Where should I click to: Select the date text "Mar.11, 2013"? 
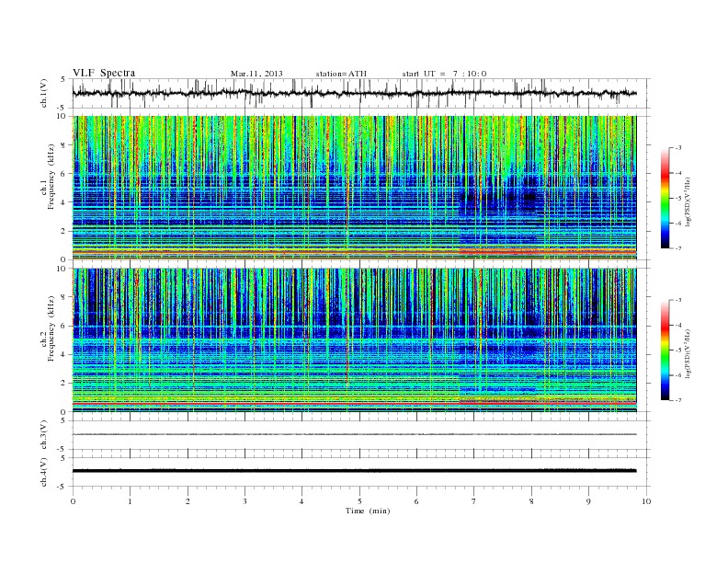pyautogui.click(x=256, y=74)
